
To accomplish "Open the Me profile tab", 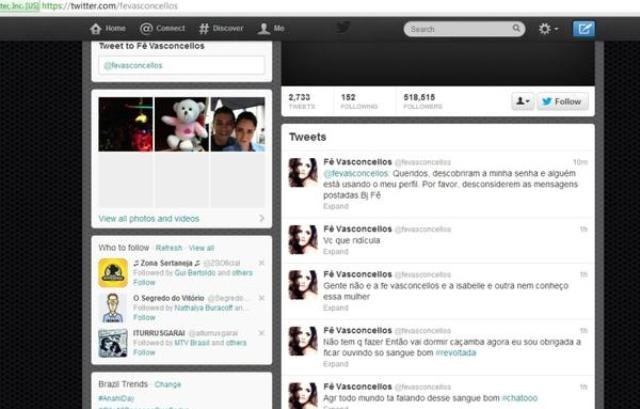I will (271, 29).
